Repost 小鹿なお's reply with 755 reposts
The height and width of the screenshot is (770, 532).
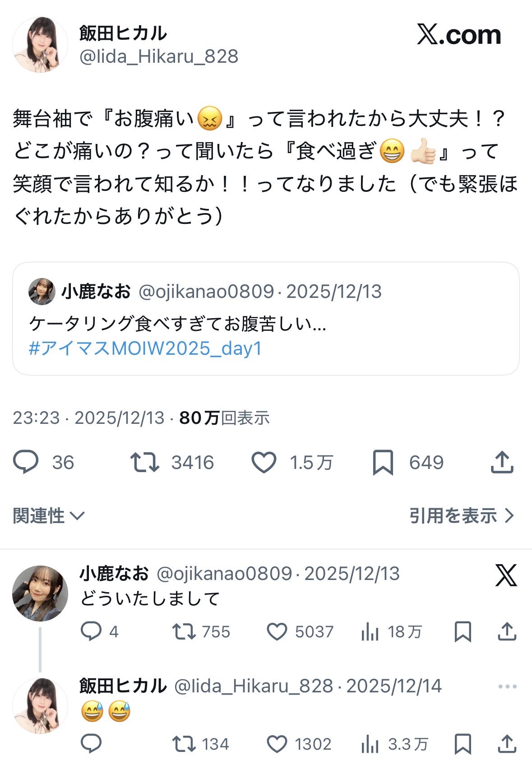184,632
